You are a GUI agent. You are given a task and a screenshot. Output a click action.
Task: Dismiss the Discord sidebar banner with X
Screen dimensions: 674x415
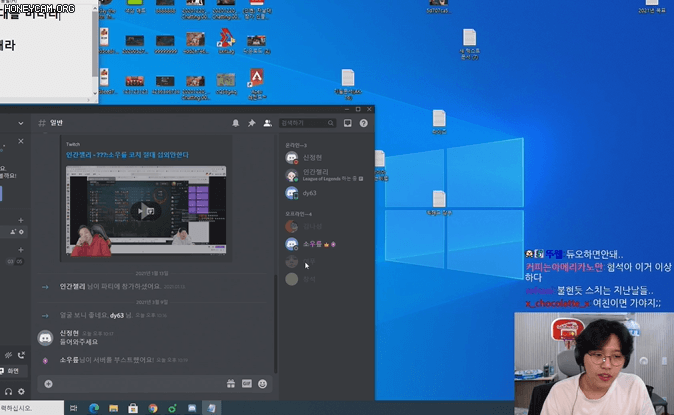21,141
